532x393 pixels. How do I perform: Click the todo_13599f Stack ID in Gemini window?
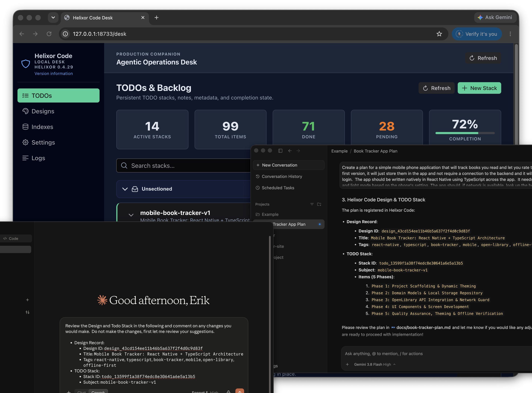(421, 263)
